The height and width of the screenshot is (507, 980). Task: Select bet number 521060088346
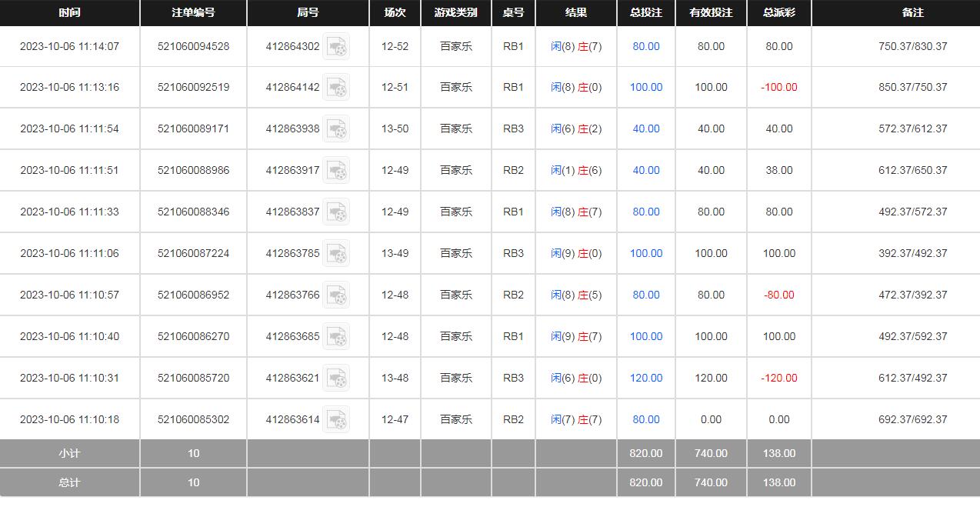193,212
